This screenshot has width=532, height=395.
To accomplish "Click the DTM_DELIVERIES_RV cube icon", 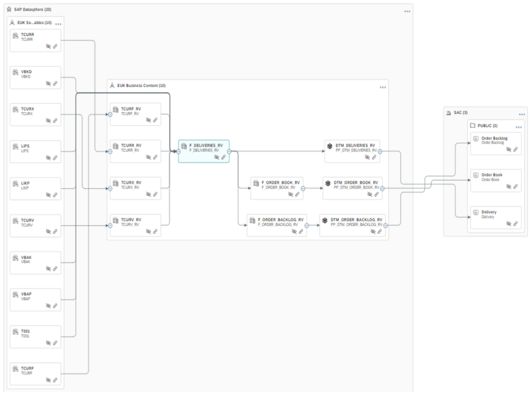I will pyautogui.click(x=330, y=146).
